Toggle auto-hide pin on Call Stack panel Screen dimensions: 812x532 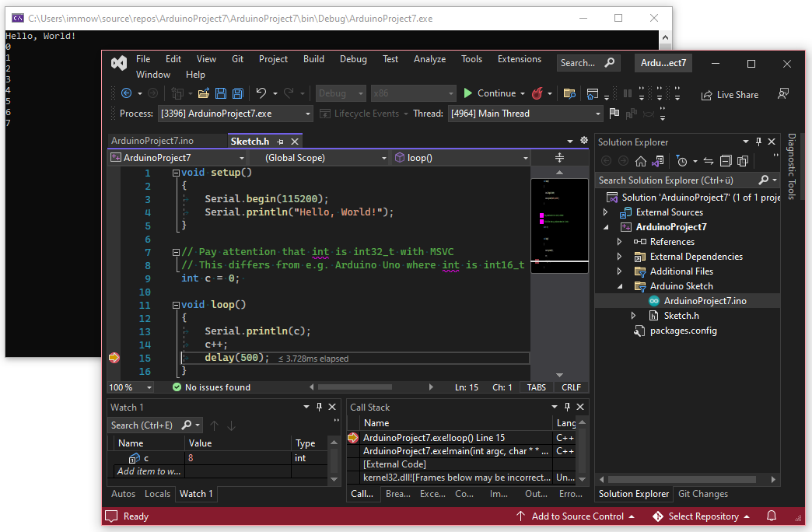(x=567, y=407)
